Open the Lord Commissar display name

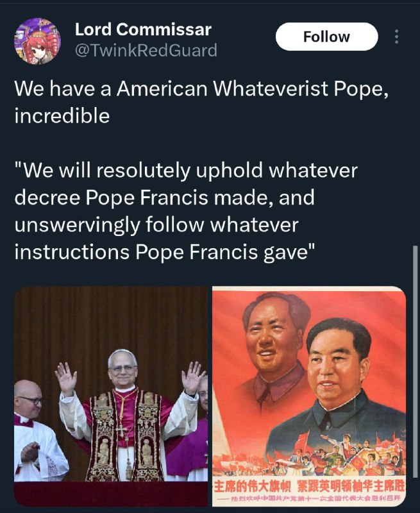[143, 29]
